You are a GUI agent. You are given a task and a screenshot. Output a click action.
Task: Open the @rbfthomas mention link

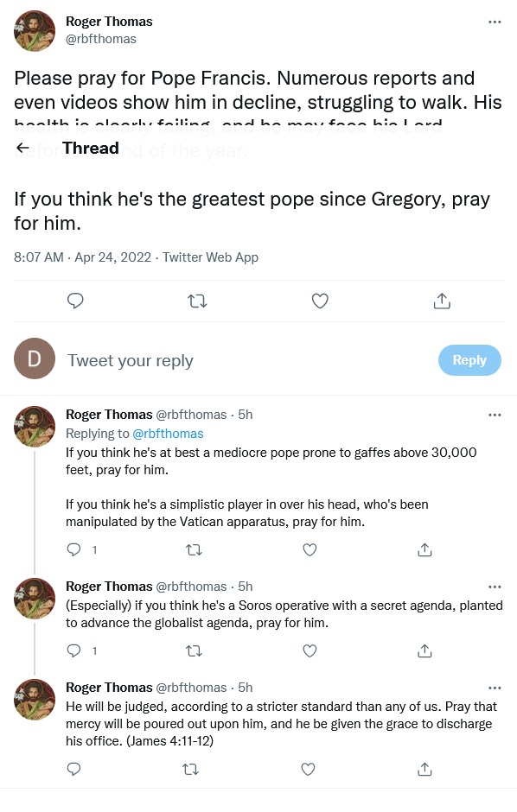tap(169, 434)
